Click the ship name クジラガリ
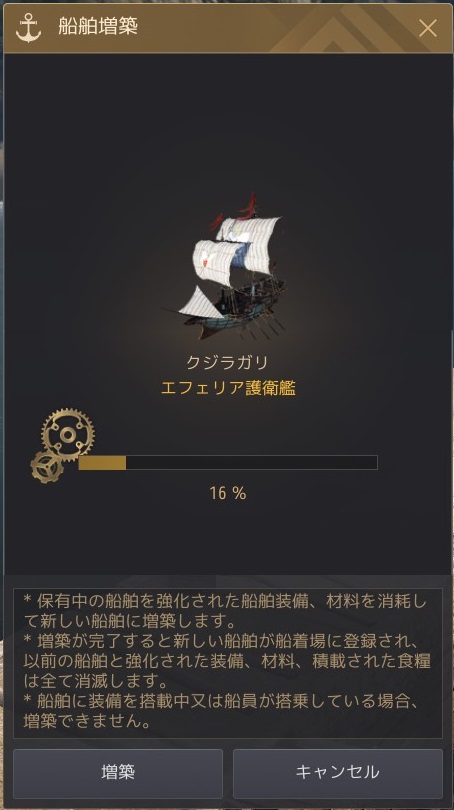 (x=227, y=363)
